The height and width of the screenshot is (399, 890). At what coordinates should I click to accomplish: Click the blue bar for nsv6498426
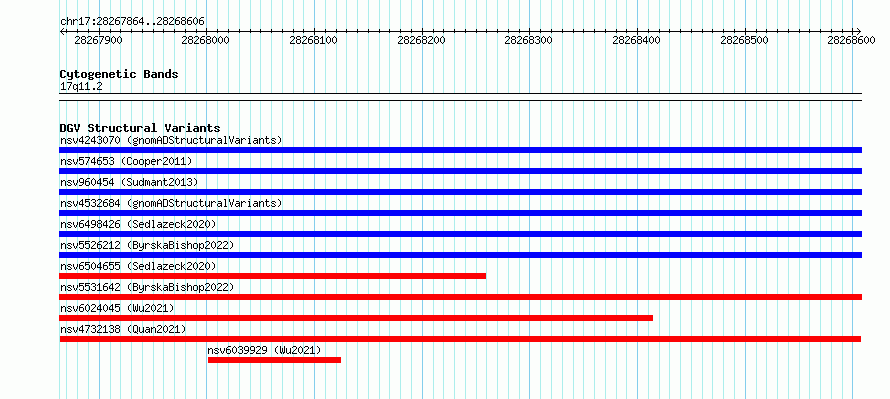(460, 234)
